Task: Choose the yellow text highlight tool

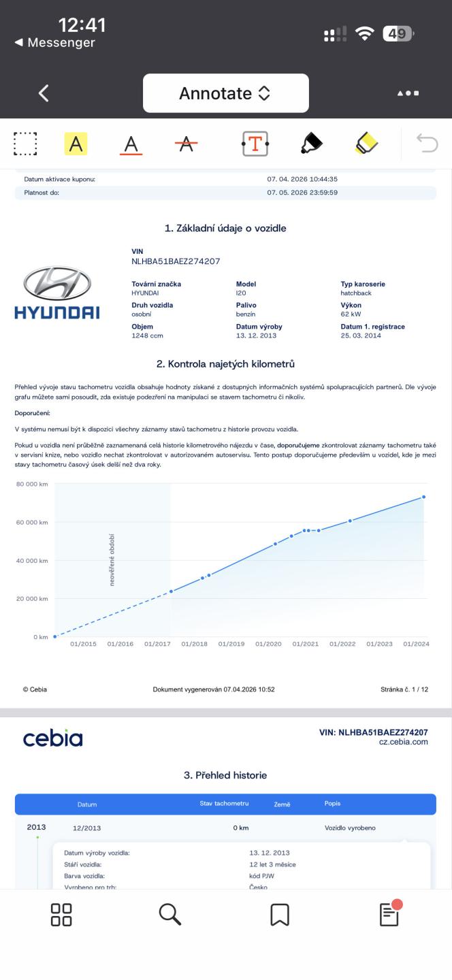Action: point(76,144)
